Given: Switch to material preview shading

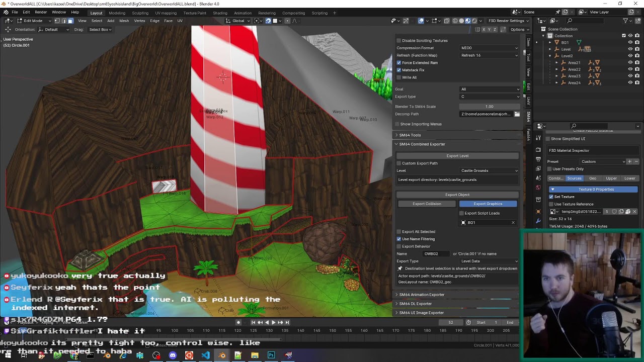Looking at the screenshot, I should [x=467, y=21].
